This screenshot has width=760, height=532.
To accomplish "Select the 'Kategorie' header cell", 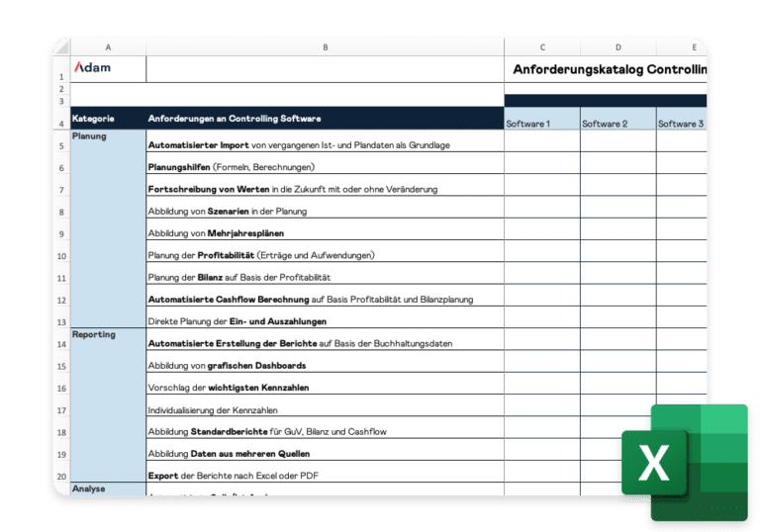I will coord(108,119).
